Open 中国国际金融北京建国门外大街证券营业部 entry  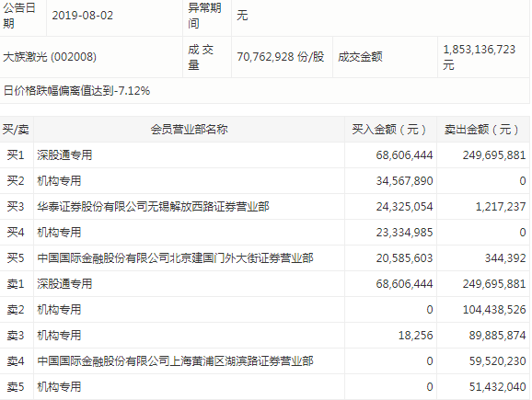(175, 258)
